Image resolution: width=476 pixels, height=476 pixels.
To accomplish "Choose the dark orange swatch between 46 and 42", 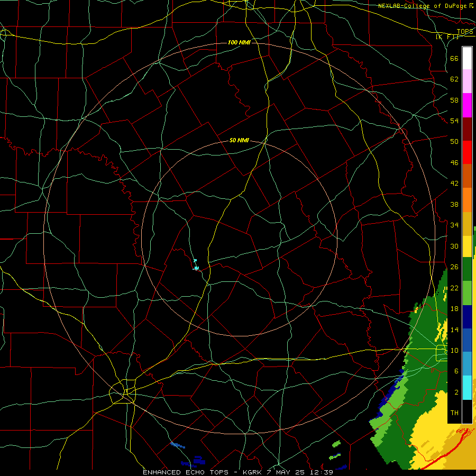I will pyautogui.click(x=467, y=176).
